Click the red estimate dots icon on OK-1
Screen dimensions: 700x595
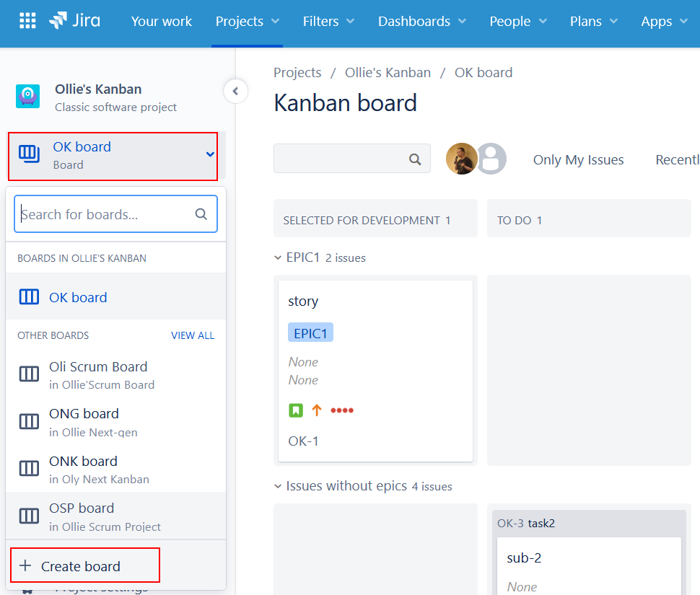point(342,410)
